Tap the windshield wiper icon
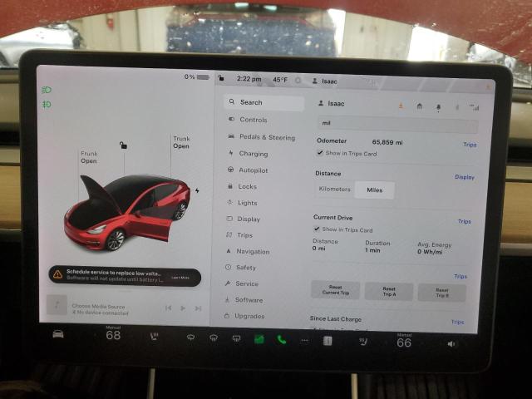The width and height of the screenshot is (532, 399). click(x=190, y=337)
